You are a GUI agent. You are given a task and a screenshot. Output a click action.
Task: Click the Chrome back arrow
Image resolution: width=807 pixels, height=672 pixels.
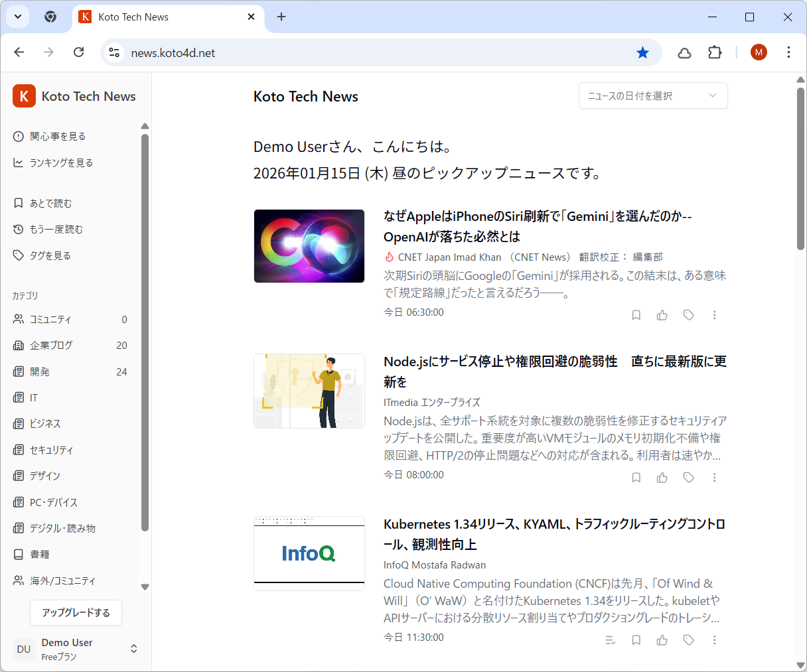[19, 52]
